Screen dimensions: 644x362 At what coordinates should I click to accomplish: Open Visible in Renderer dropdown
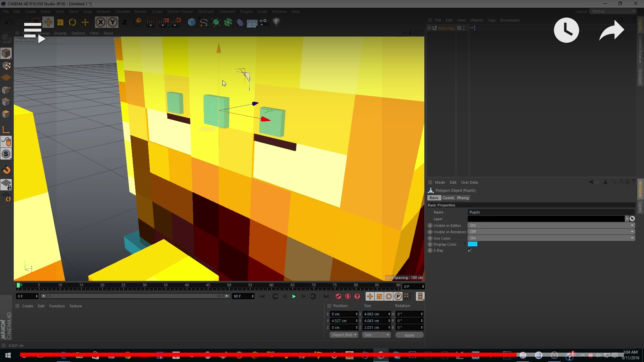point(551,232)
